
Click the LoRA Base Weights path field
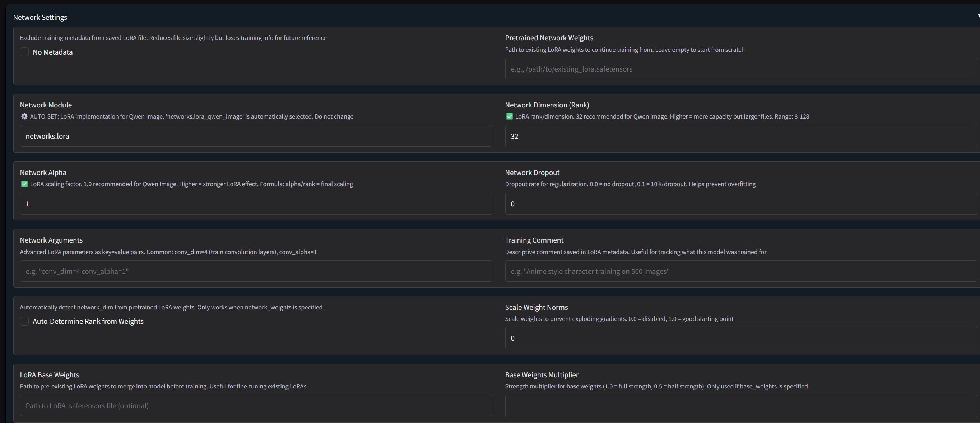pyautogui.click(x=256, y=405)
